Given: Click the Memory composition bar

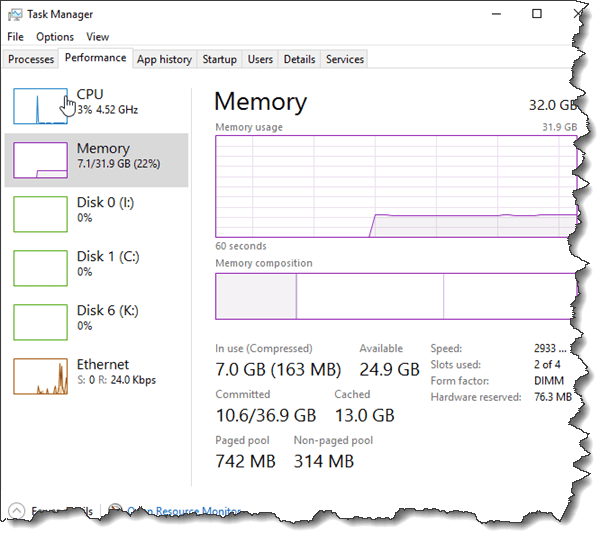Looking at the screenshot, I should (396, 297).
